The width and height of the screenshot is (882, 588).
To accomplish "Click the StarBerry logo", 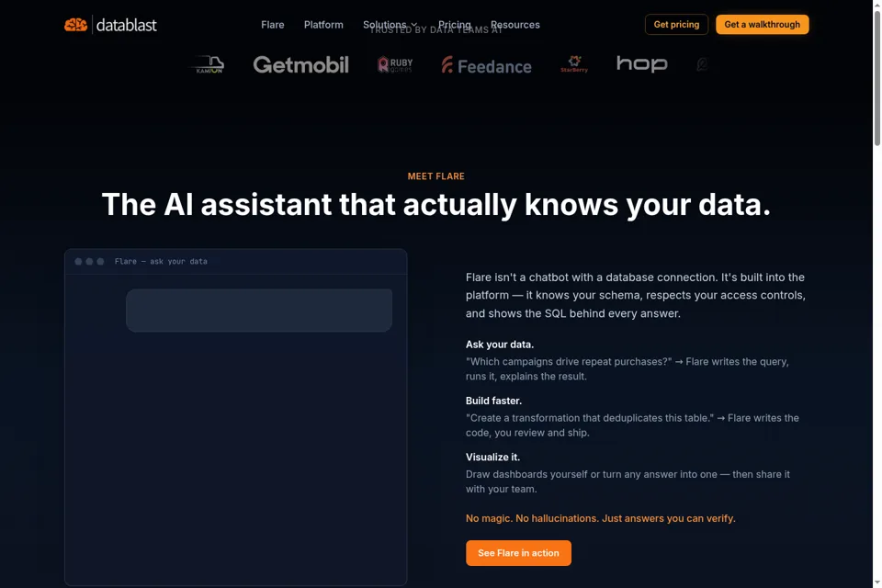I will 574,64.
